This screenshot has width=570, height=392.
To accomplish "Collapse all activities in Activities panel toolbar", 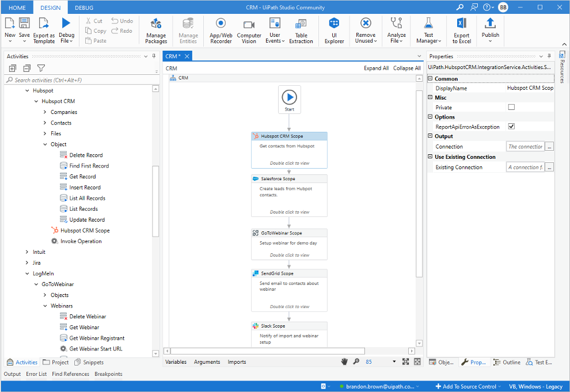I will 27,68.
